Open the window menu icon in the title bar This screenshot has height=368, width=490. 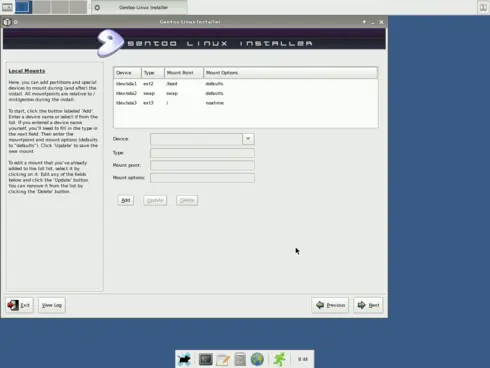[x=7, y=22]
